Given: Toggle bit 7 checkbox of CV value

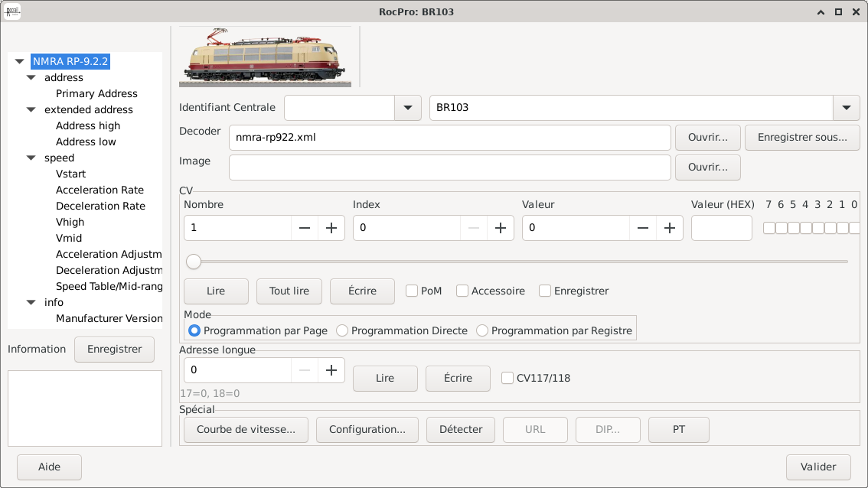Looking at the screenshot, I should tap(768, 228).
